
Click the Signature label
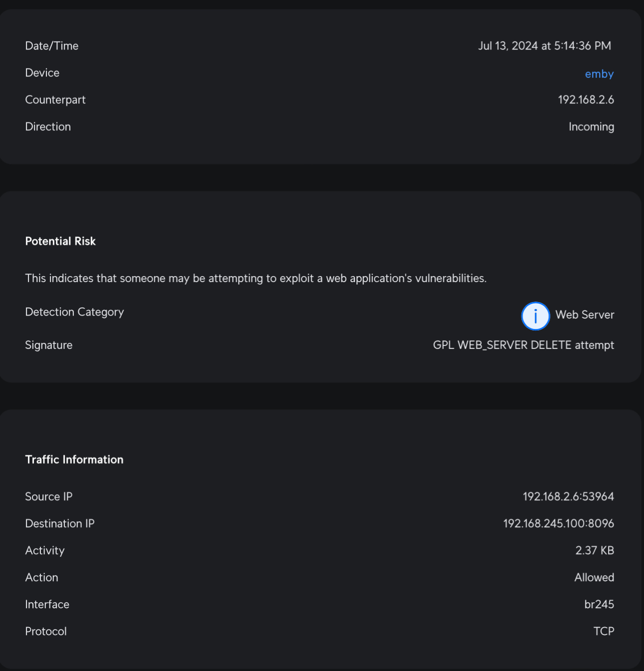[49, 345]
